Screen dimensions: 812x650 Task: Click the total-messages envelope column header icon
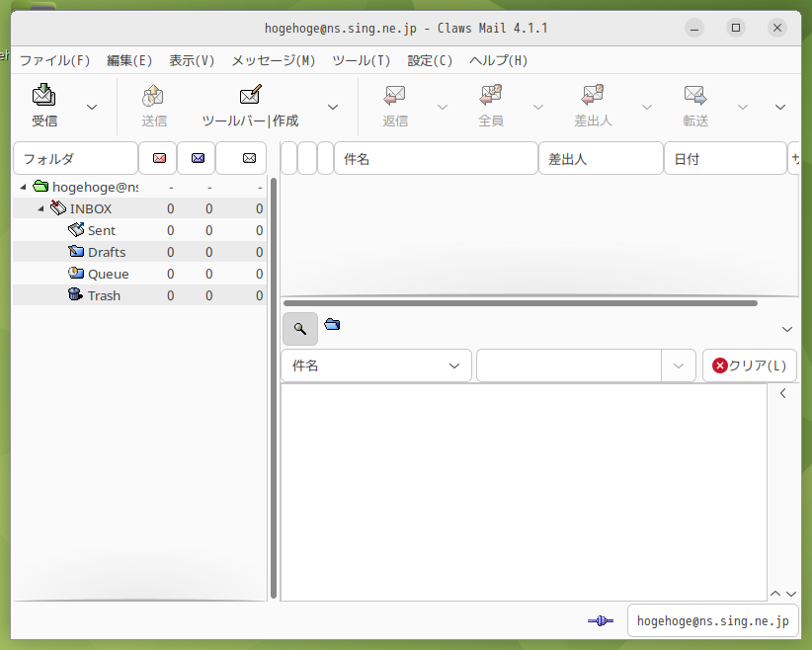tap(249, 158)
